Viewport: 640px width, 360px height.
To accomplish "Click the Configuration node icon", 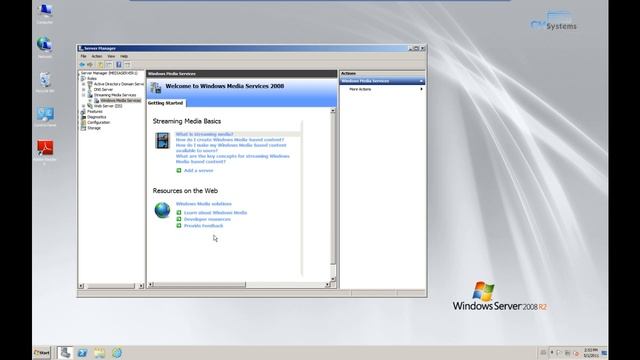I will [x=83, y=122].
